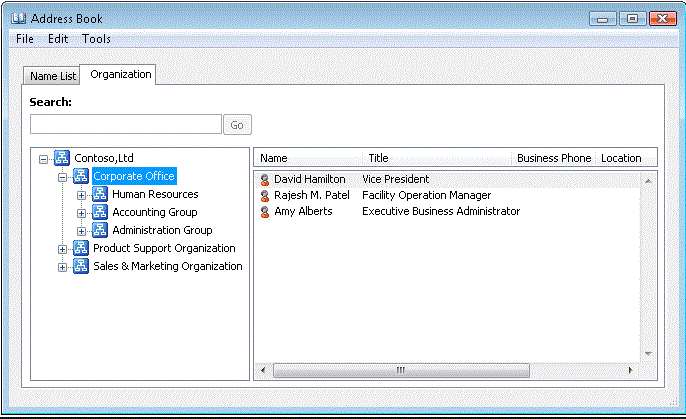Open the Edit menu
This screenshot has height=419, width=686.
click(58, 39)
